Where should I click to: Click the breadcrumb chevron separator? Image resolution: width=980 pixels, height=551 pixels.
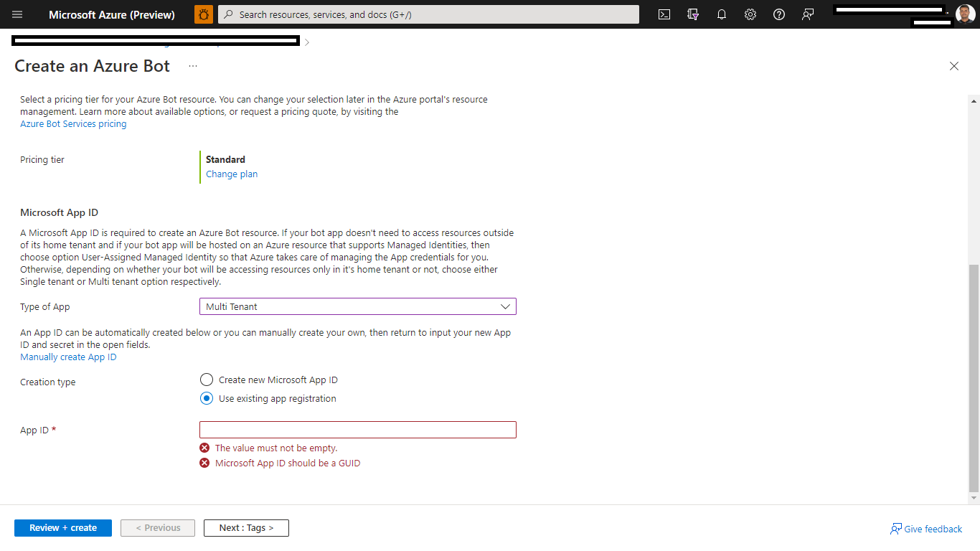pos(307,42)
